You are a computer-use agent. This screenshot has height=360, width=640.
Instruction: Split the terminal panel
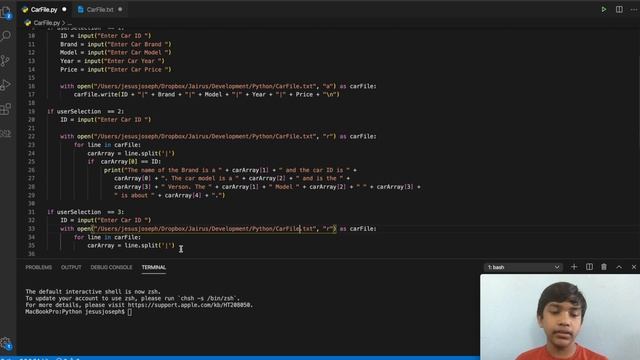[589, 267]
